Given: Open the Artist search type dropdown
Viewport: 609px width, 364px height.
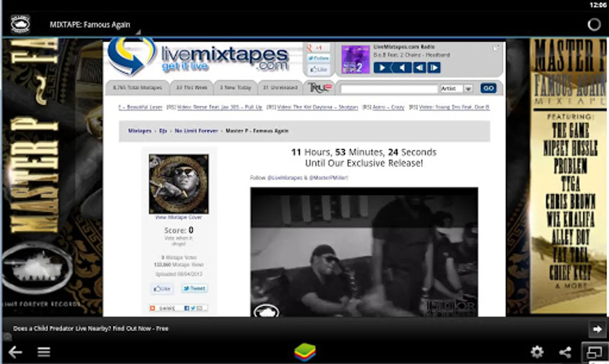Looking at the screenshot, I should tap(456, 89).
